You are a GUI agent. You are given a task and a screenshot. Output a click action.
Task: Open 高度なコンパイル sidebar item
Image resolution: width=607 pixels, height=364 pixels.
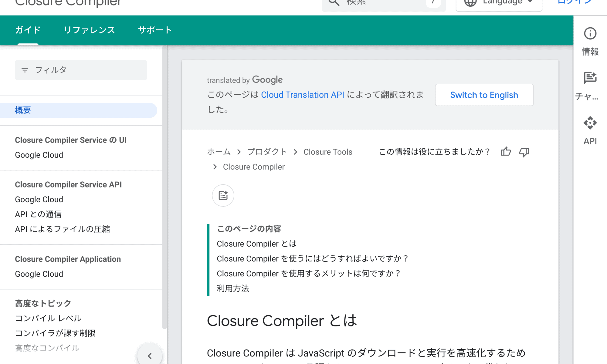pyautogui.click(x=47, y=348)
